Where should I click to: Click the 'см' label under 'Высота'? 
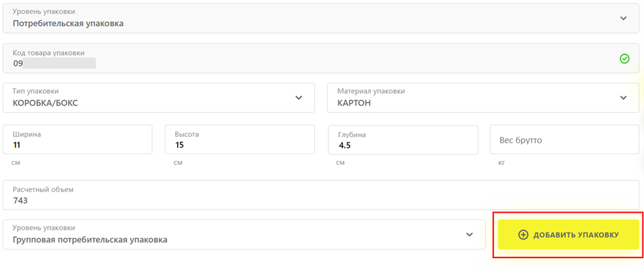[178, 164]
